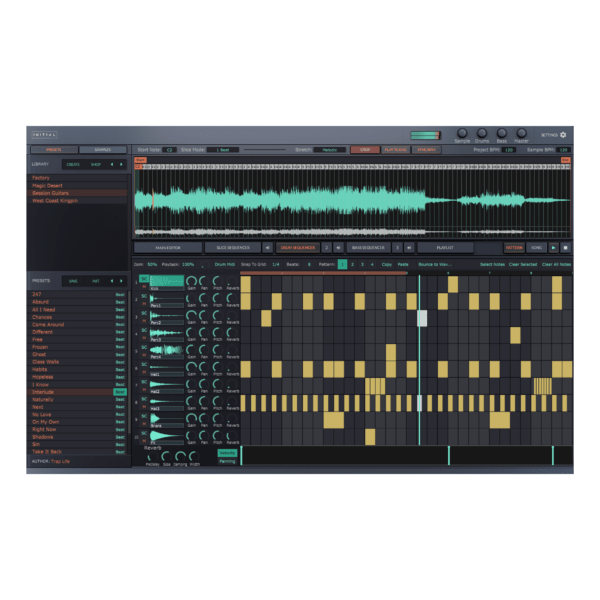This screenshot has width=600, height=600.
Task: Toggle the Crop button
Action: click(365, 150)
